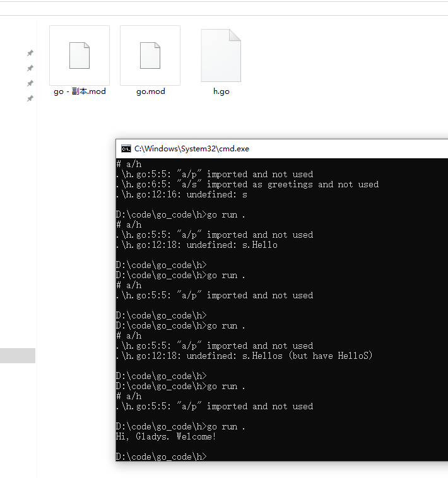Click the first pin icon in the sidebar
The height and width of the screenshot is (478, 448).
tap(30, 53)
